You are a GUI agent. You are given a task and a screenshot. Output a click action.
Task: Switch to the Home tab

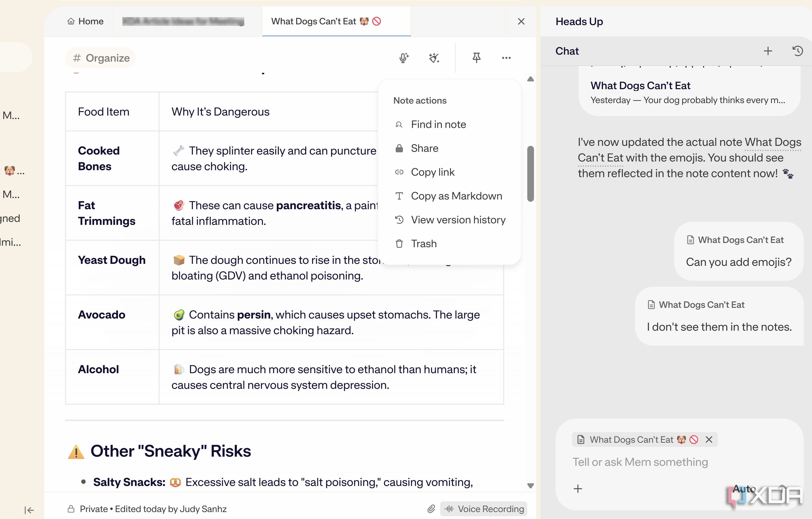pyautogui.click(x=85, y=21)
